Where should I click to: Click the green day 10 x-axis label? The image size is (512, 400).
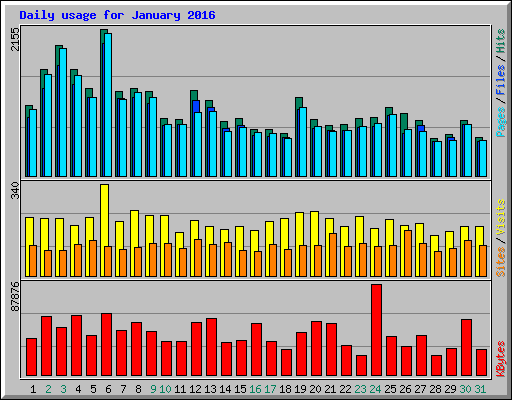165,389
